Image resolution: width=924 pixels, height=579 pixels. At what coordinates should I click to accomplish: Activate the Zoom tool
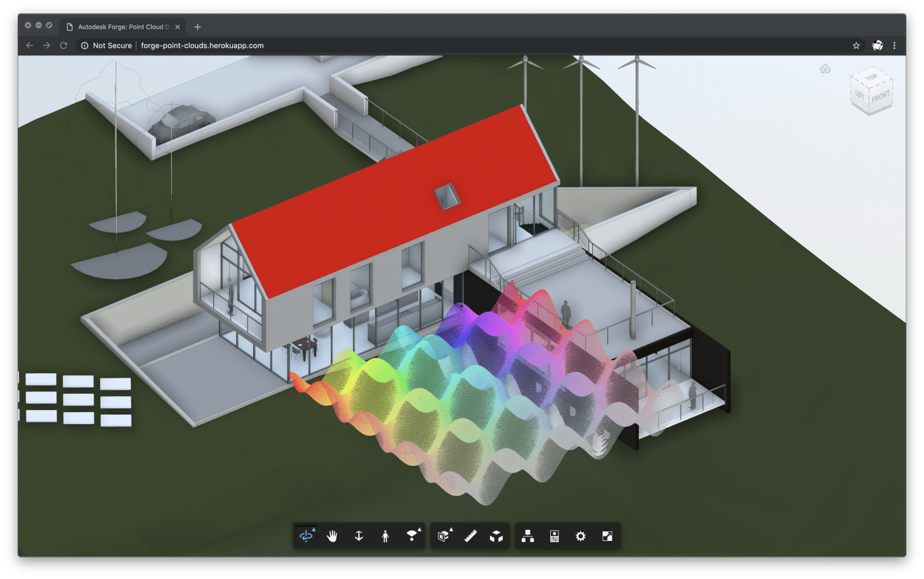pos(359,535)
